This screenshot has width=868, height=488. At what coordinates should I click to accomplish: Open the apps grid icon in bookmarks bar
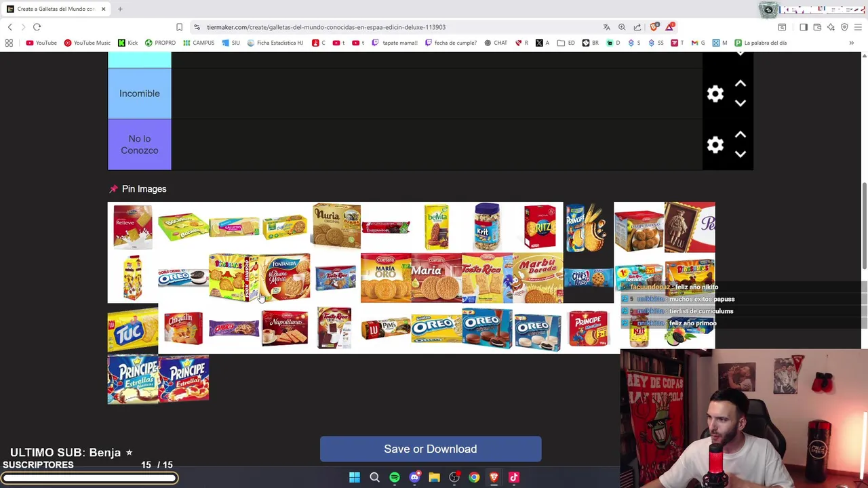9,43
